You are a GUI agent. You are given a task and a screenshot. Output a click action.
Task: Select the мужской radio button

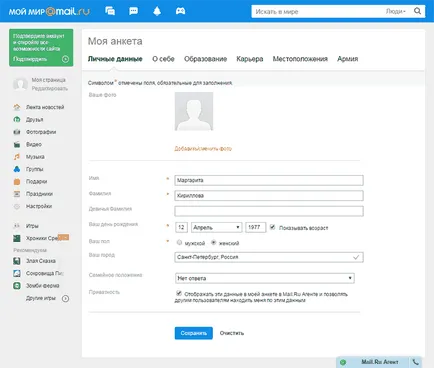tap(179, 242)
